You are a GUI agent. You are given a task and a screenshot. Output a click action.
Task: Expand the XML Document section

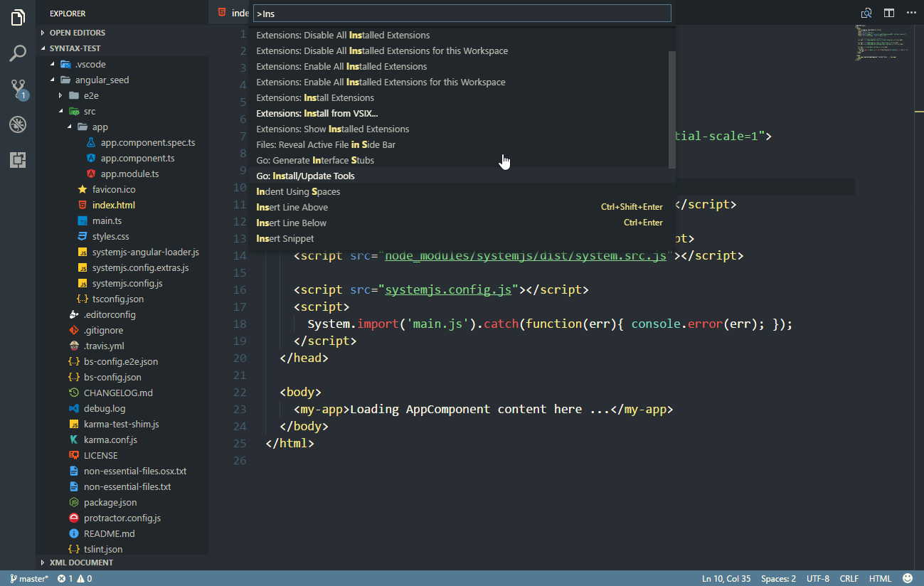pyautogui.click(x=122, y=563)
